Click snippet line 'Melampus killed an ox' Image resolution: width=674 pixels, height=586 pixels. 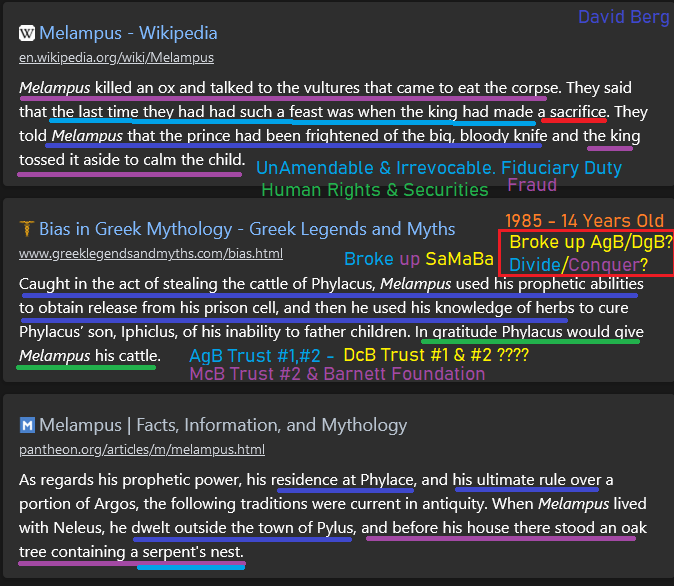(x=97, y=88)
